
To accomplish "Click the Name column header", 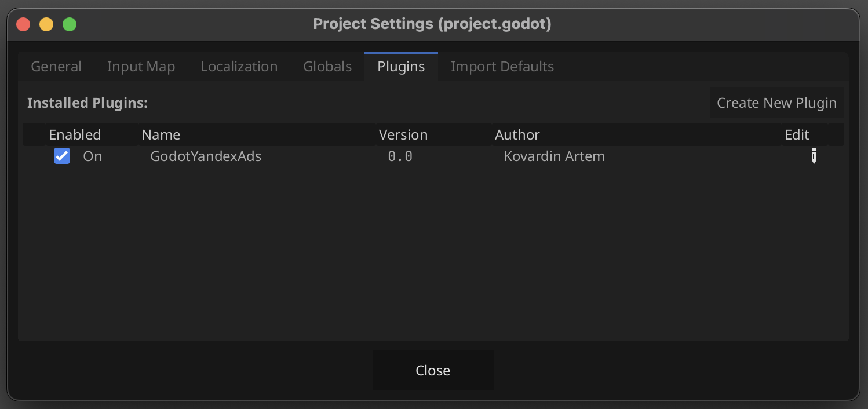I will coord(161,135).
